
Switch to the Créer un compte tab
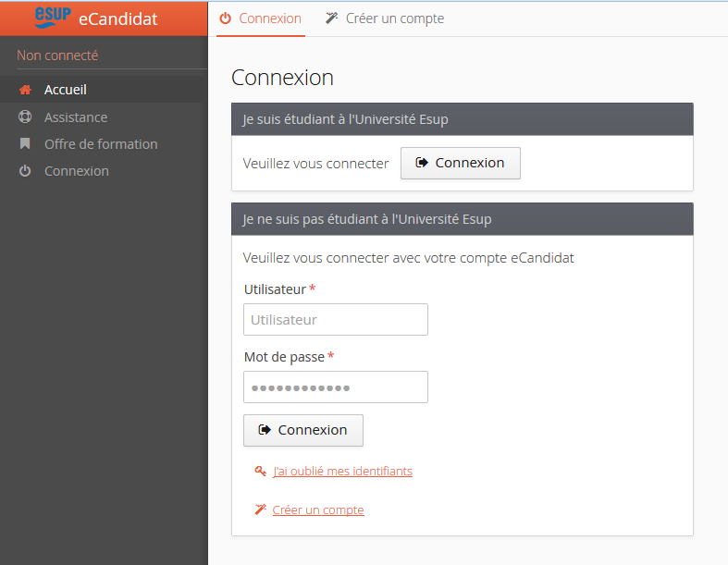pyautogui.click(x=385, y=18)
